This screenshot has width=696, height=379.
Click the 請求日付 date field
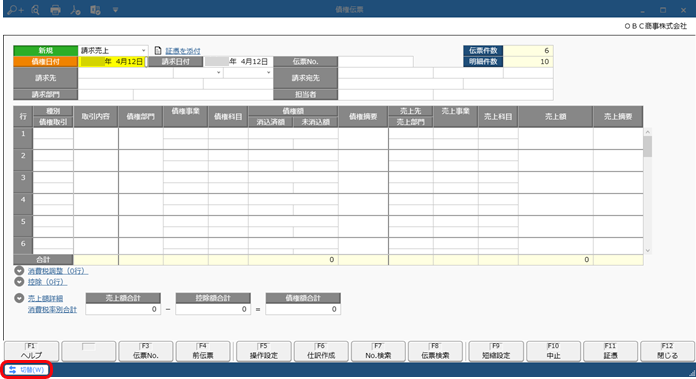[x=238, y=62]
